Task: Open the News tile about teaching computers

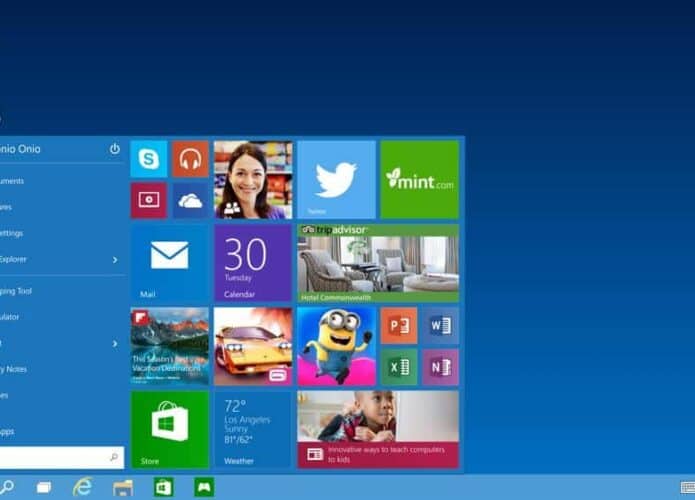Action: tap(378, 430)
